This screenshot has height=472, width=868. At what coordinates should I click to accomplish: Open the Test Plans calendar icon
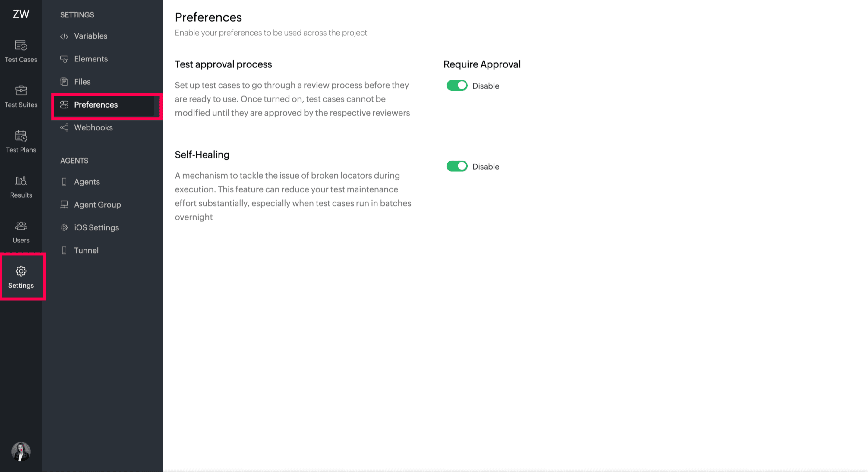21,136
